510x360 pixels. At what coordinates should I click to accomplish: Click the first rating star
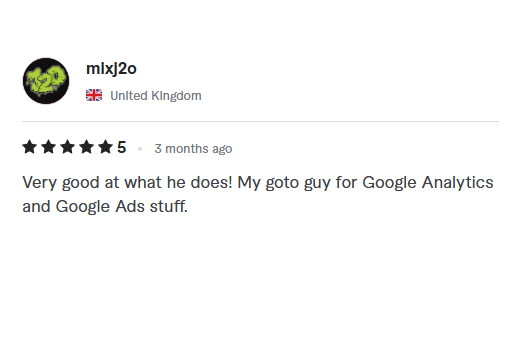(30, 147)
